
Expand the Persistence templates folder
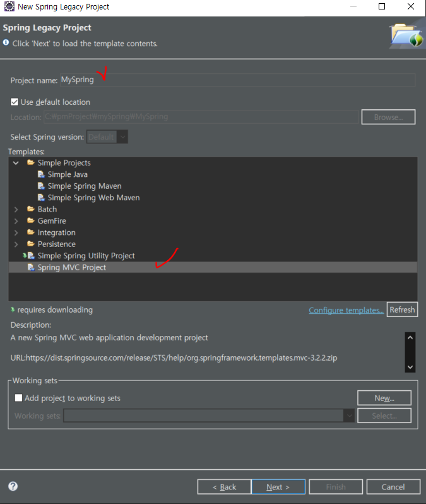16,244
